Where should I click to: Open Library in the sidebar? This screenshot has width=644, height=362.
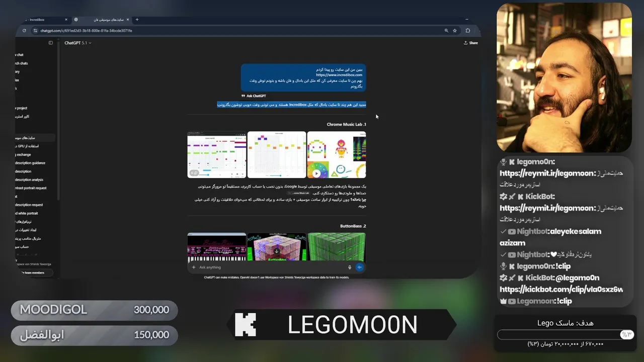pyautogui.click(x=18, y=72)
